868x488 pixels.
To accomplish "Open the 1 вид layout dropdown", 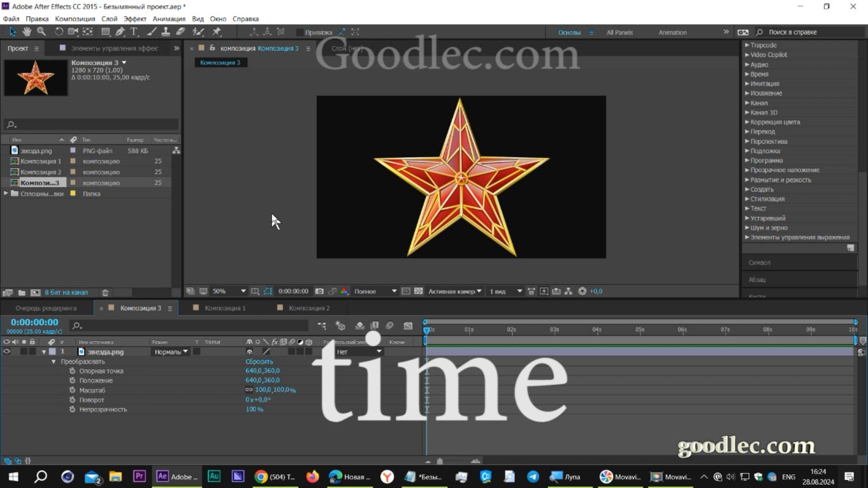I will 506,291.
